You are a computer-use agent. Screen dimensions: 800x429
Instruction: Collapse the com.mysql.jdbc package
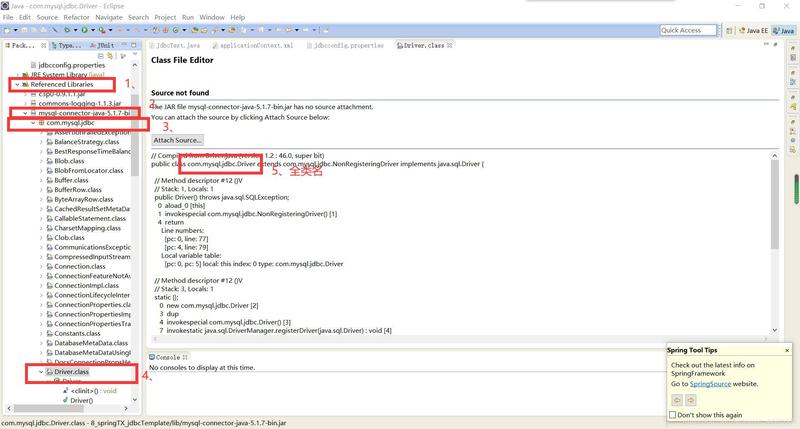coord(33,123)
